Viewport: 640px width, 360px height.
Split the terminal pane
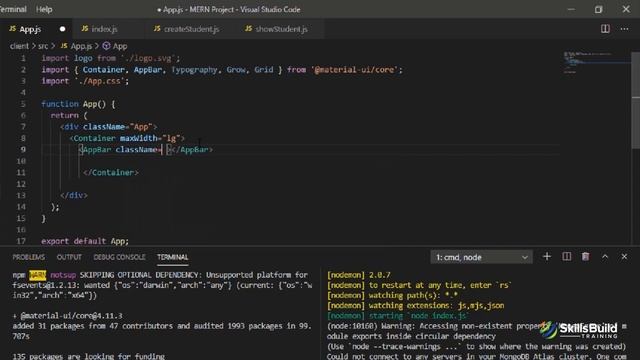[x=567, y=257]
